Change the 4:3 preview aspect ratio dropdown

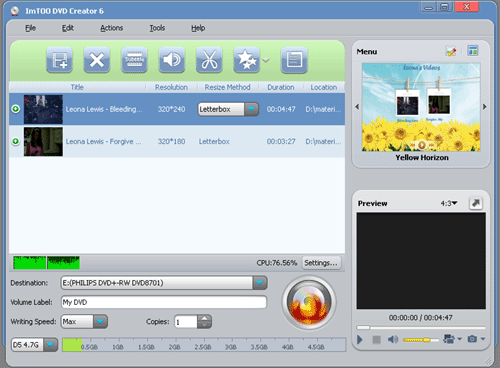pos(449,203)
